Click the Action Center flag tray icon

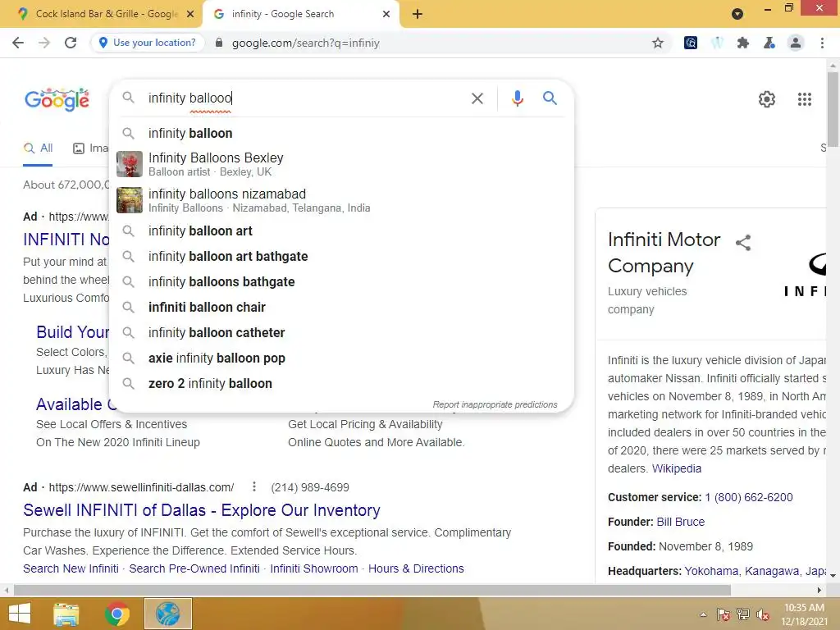pos(724,614)
